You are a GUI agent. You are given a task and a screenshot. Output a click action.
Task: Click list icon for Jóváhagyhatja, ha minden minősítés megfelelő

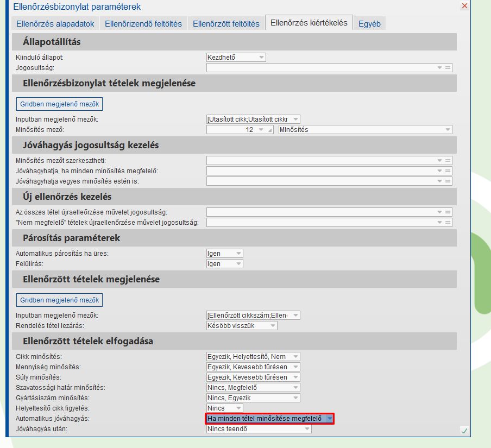448,171
